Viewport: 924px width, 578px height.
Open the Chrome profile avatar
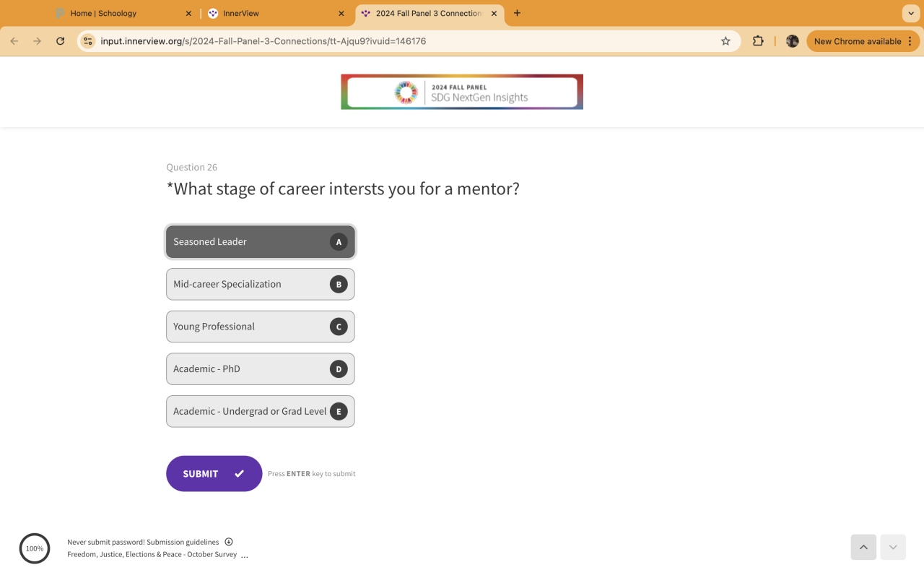click(x=792, y=41)
